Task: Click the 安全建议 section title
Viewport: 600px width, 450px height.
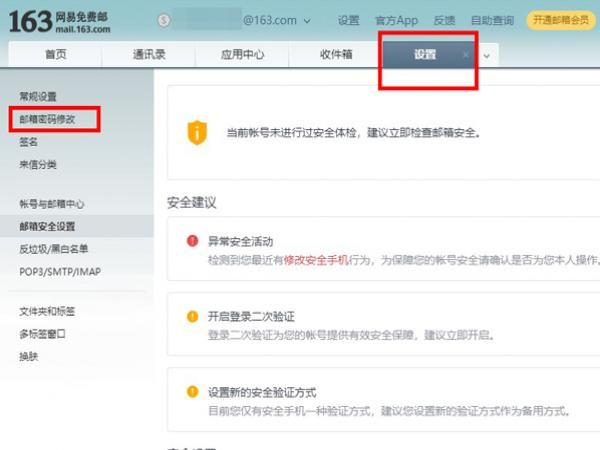Action: click(x=192, y=202)
